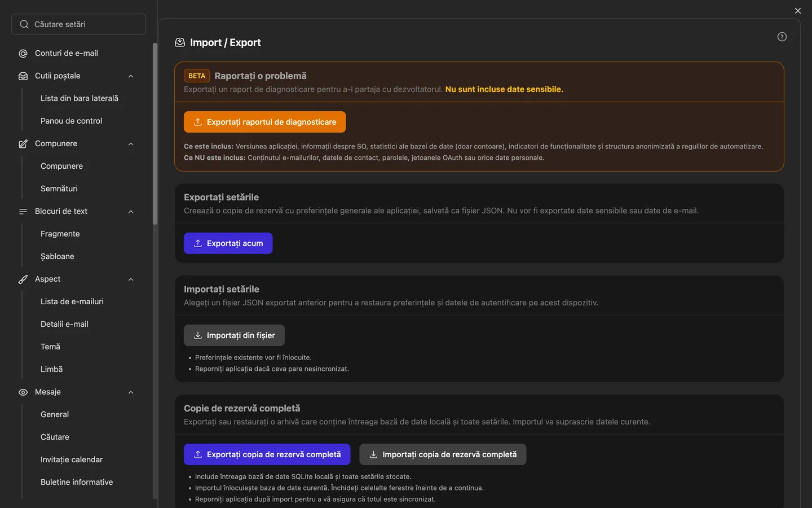The width and height of the screenshot is (812, 508).
Task: Click Exportați copia de rezervă completă
Action: coord(267,454)
